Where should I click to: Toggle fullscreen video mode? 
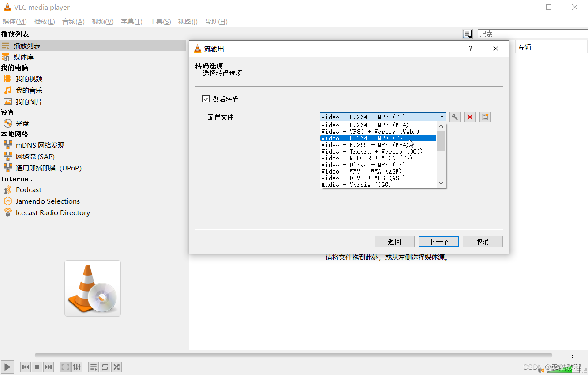65,367
